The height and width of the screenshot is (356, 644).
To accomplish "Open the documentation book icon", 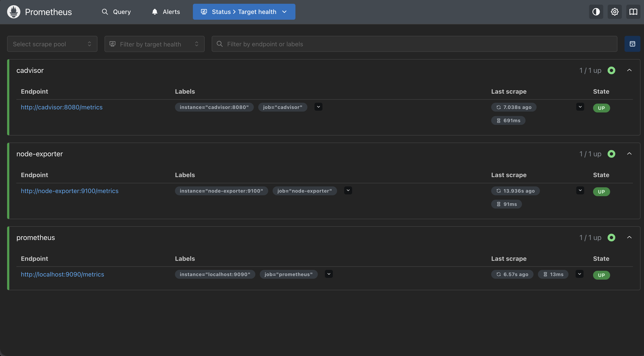I will click(x=633, y=12).
